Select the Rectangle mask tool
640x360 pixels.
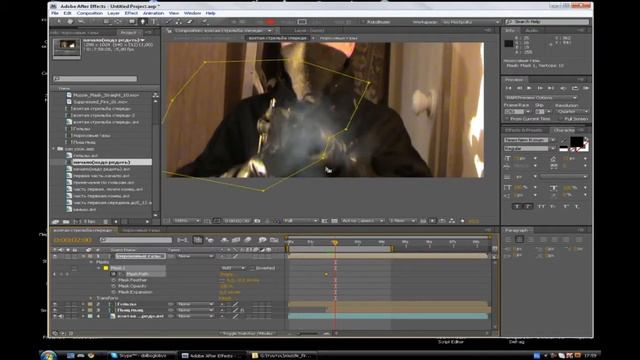[131, 22]
